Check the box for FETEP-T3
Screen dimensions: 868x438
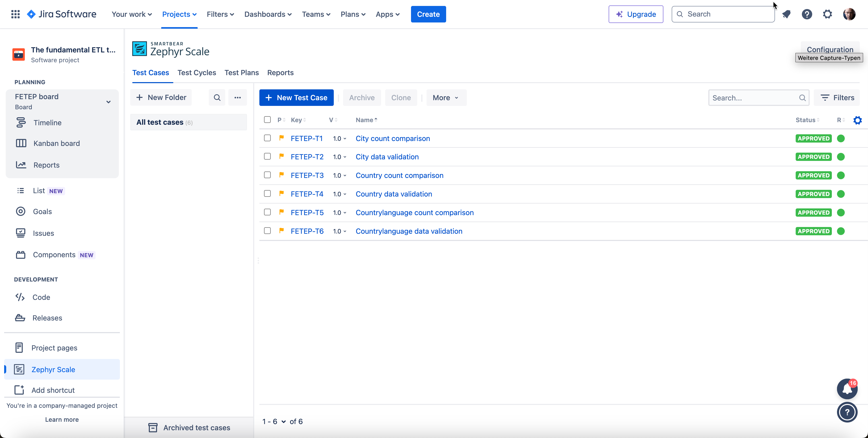pyautogui.click(x=267, y=175)
